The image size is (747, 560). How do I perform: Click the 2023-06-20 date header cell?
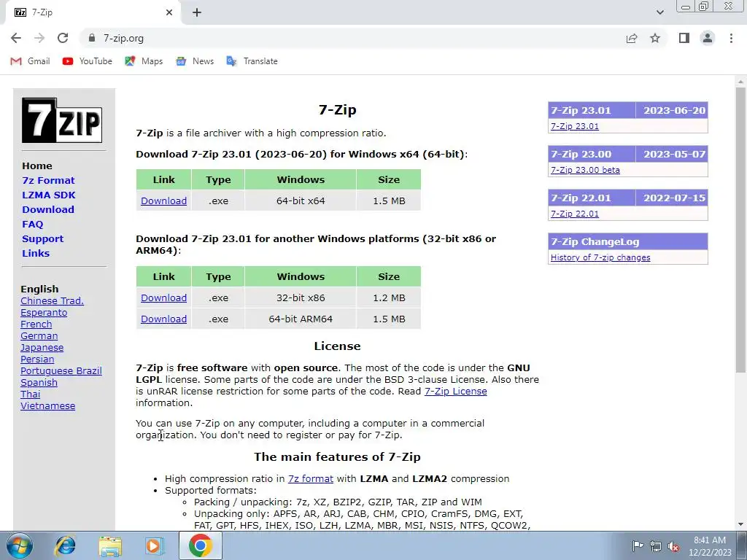click(672, 111)
